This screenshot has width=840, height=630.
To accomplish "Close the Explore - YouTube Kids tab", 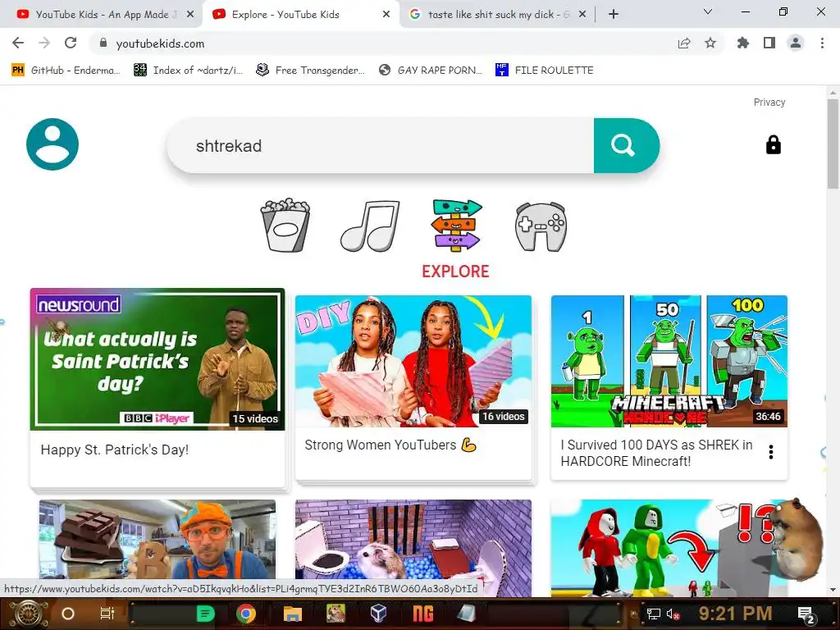I will point(386,15).
